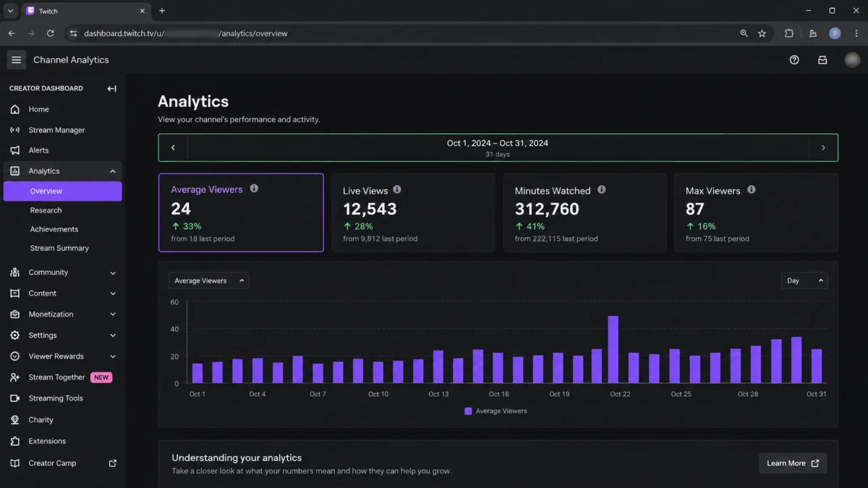Click the browser bookmark star icon
Viewport: 868px width, 488px height.
762,33
